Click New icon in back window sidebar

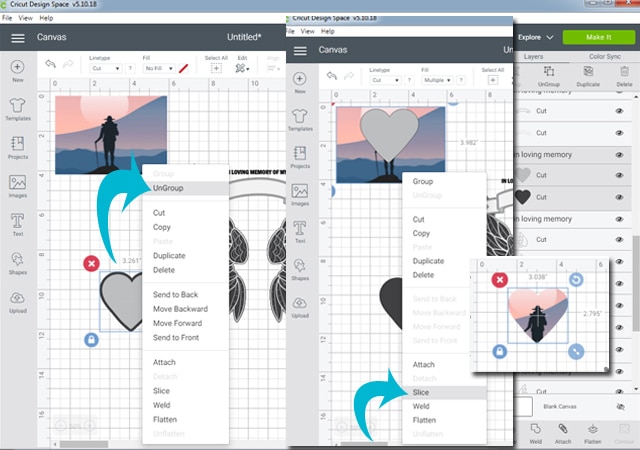pyautogui.click(x=17, y=67)
